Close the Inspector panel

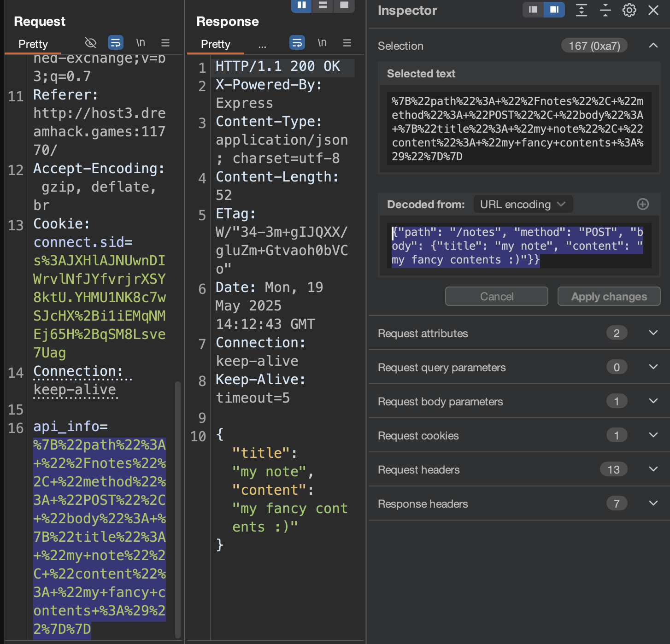pyautogui.click(x=653, y=10)
